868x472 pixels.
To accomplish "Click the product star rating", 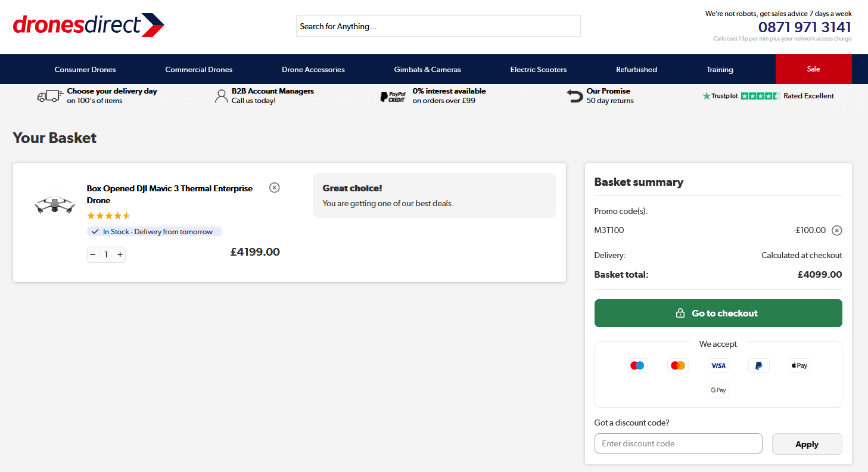I will pyautogui.click(x=109, y=216).
